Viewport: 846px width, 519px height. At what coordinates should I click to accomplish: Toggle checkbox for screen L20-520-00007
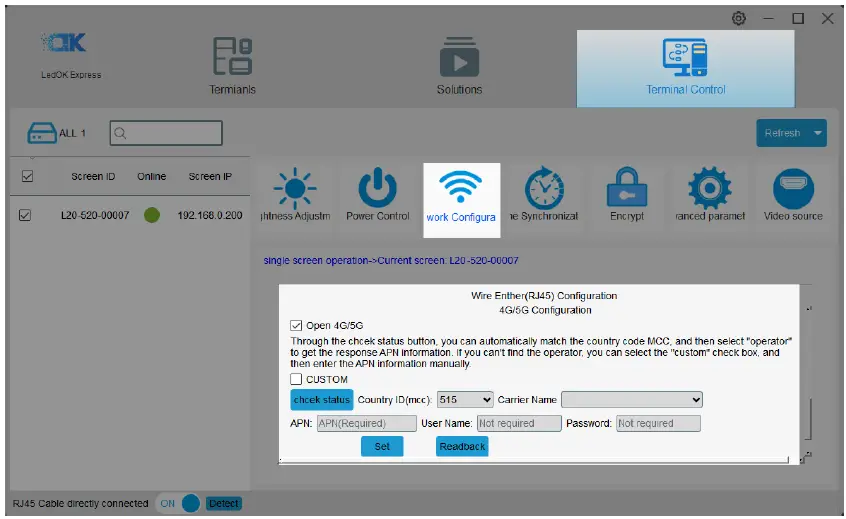coord(25,215)
